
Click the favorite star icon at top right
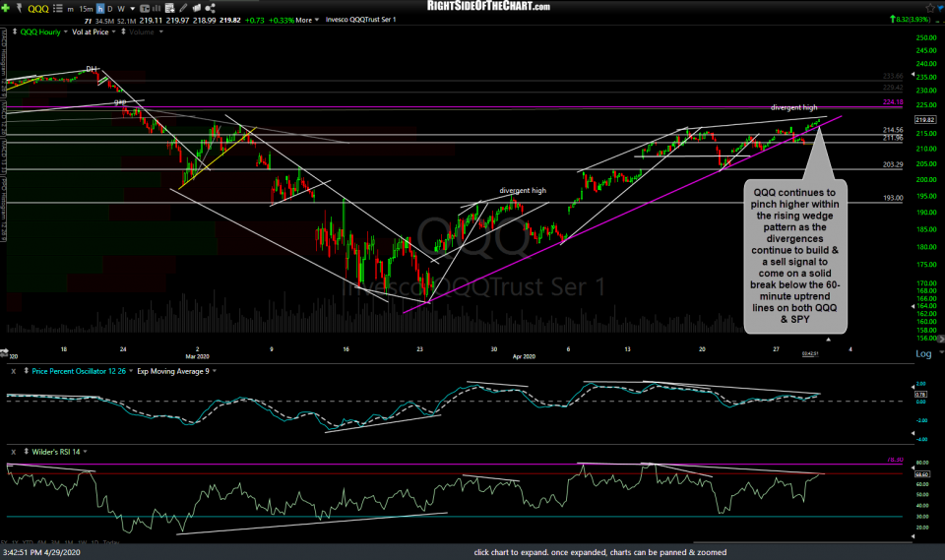(931, 8)
